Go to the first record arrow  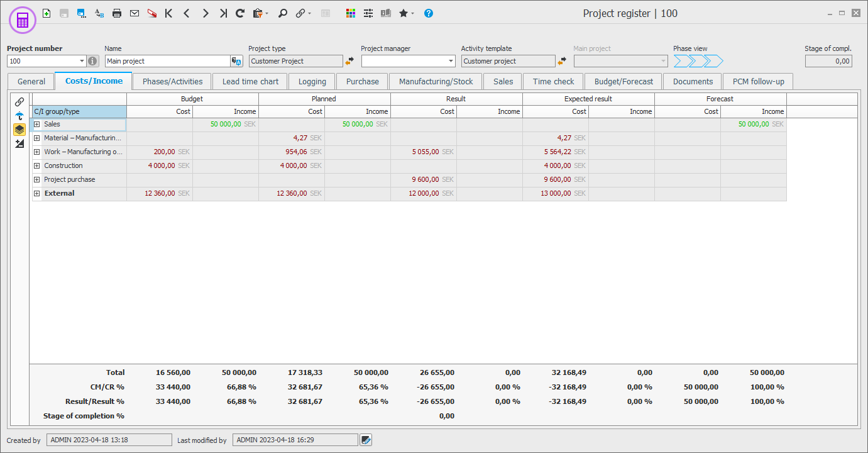[168, 13]
